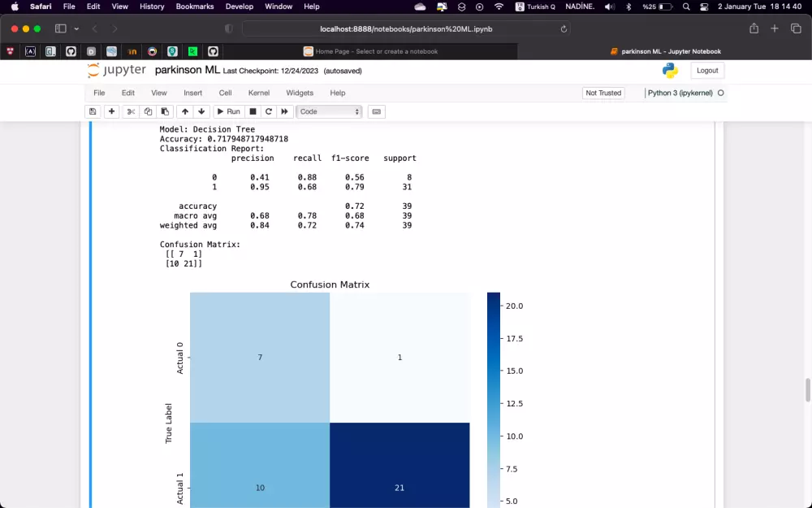Click the save and checkpoint floppy icon
This screenshot has height=508, width=812.
[x=93, y=111]
